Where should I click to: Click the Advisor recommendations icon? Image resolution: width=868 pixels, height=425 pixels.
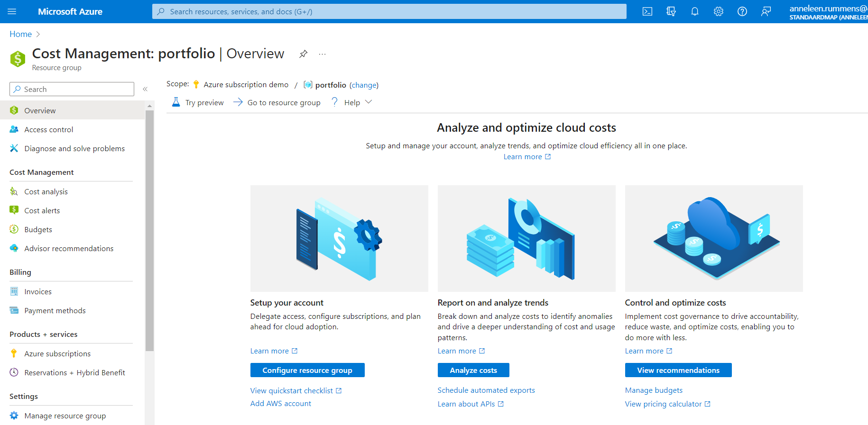pyautogui.click(x=14, y=248)
